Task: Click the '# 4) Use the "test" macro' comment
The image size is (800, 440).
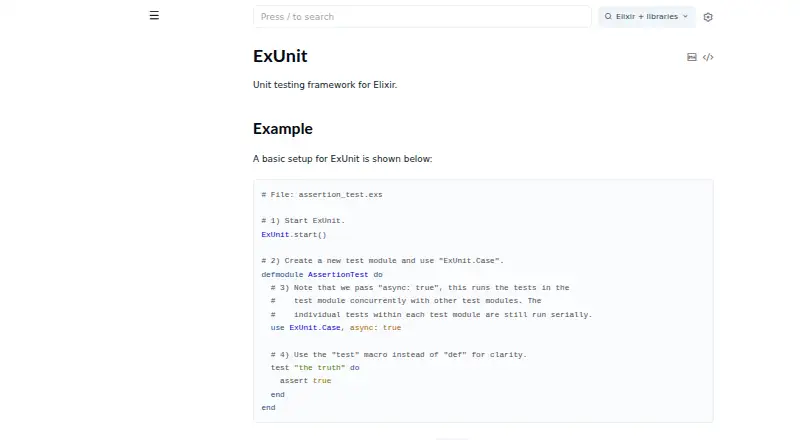Action: 398,355
